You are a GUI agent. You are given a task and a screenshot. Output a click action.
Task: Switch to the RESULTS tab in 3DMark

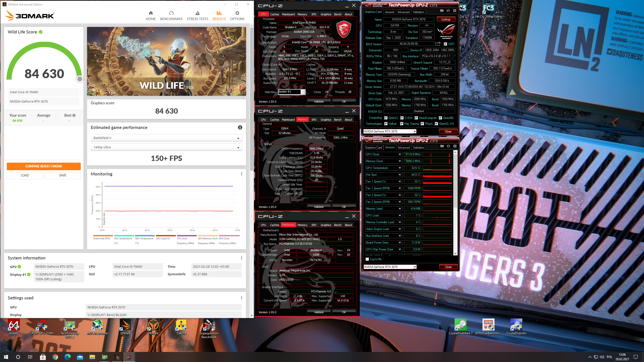point(219,16)
